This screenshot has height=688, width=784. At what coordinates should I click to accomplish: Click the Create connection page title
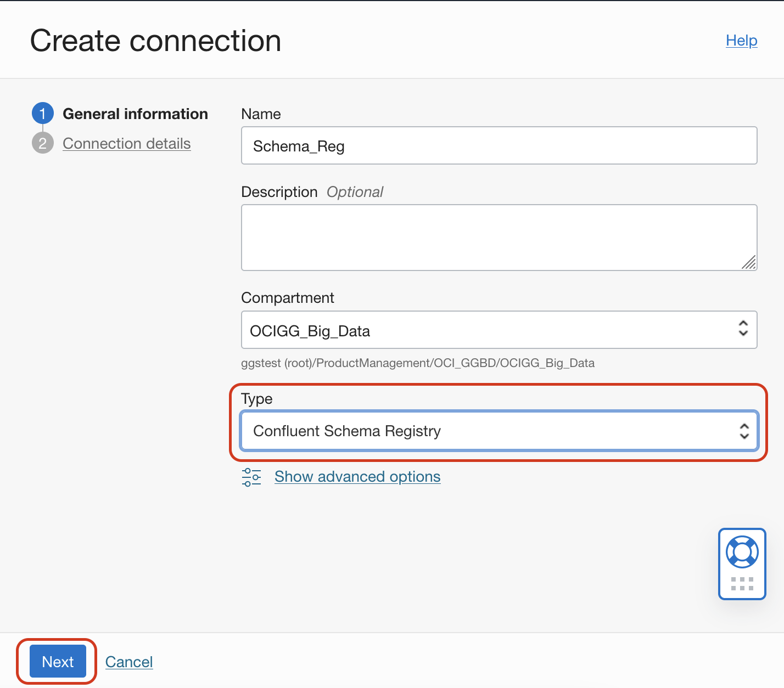point(156,40)
